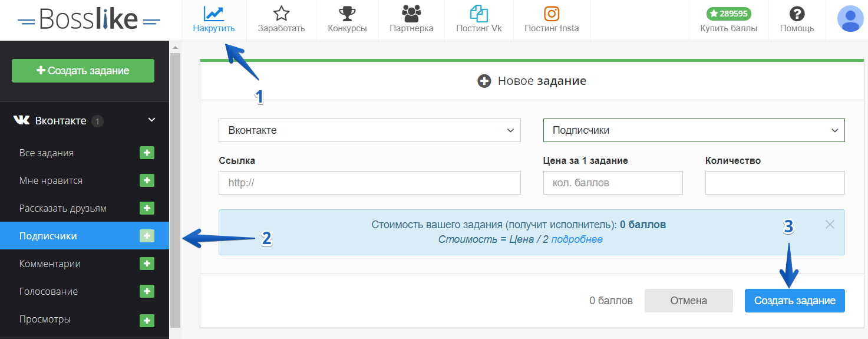
Task: Open the Подписчики task type dropdown
Action: 694,130
